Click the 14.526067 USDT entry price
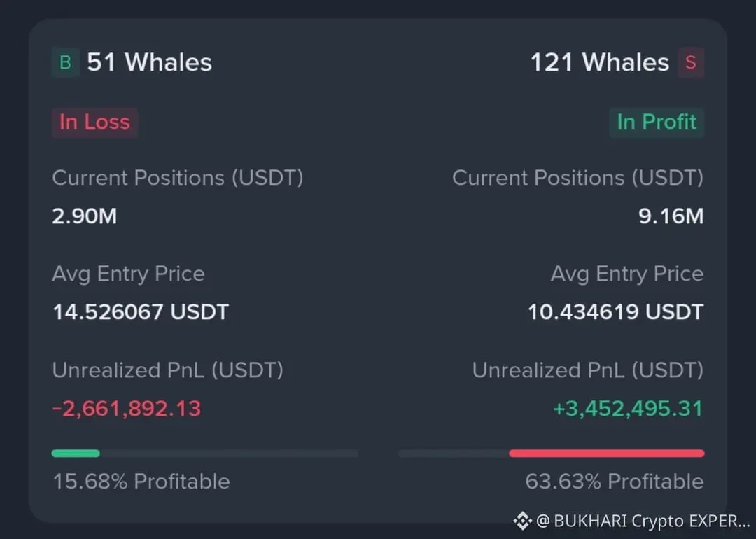 141,311
